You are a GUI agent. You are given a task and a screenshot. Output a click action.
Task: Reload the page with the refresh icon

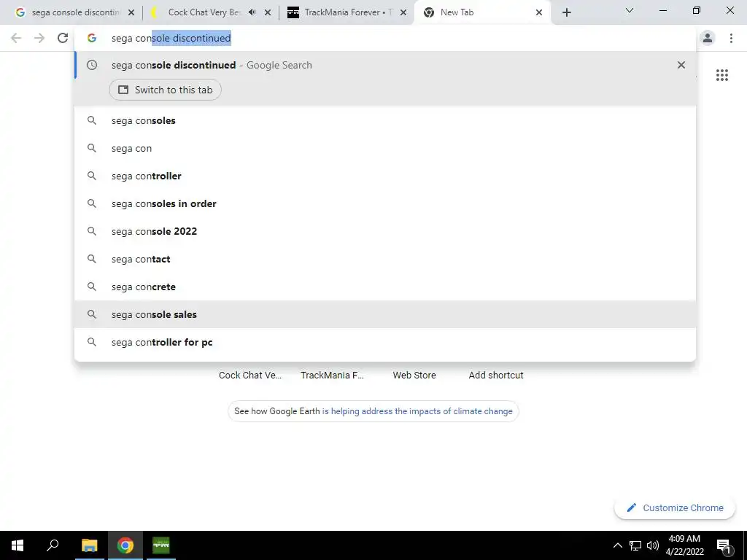coord(63,38)
